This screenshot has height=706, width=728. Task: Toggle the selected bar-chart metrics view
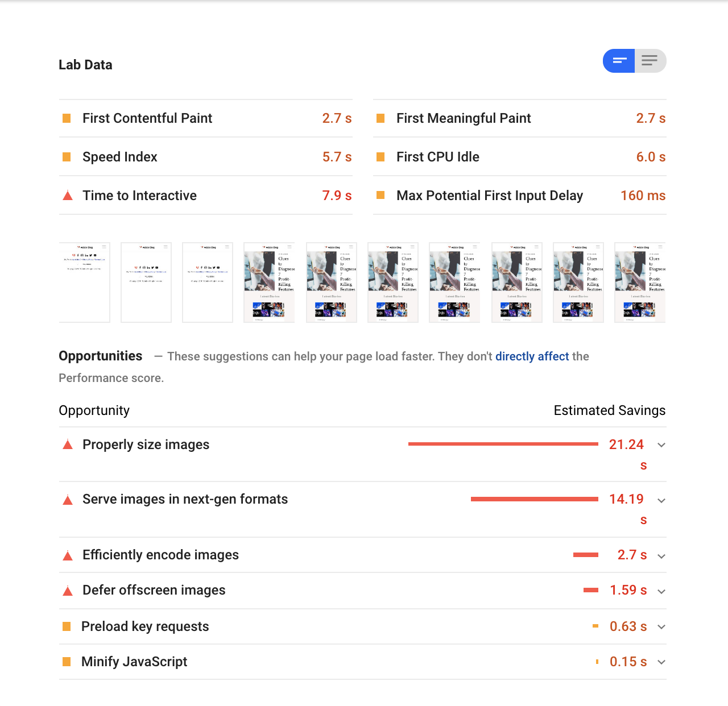(x=619, y=61)
